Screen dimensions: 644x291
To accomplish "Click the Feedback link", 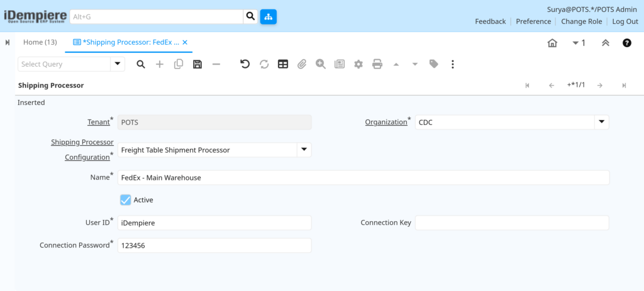I will [491, 21].
